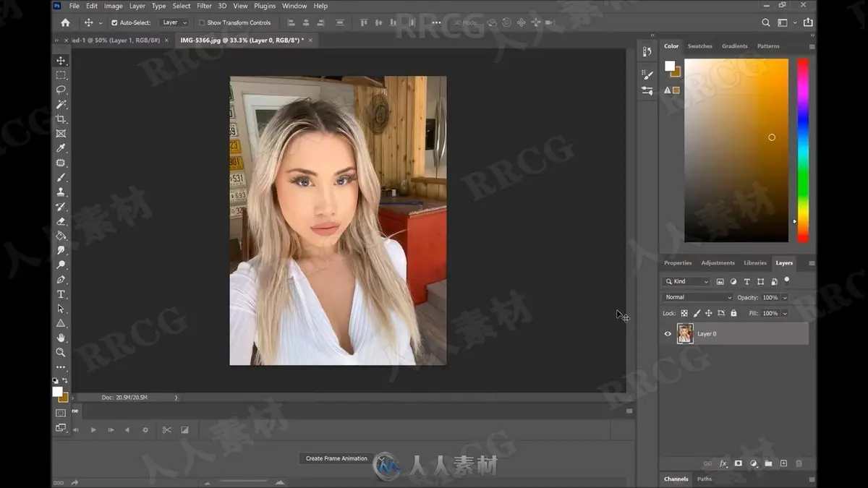Switch to the Adjustments tab
The height and width of the screenshot is (488, 868).
coord(718,263)
